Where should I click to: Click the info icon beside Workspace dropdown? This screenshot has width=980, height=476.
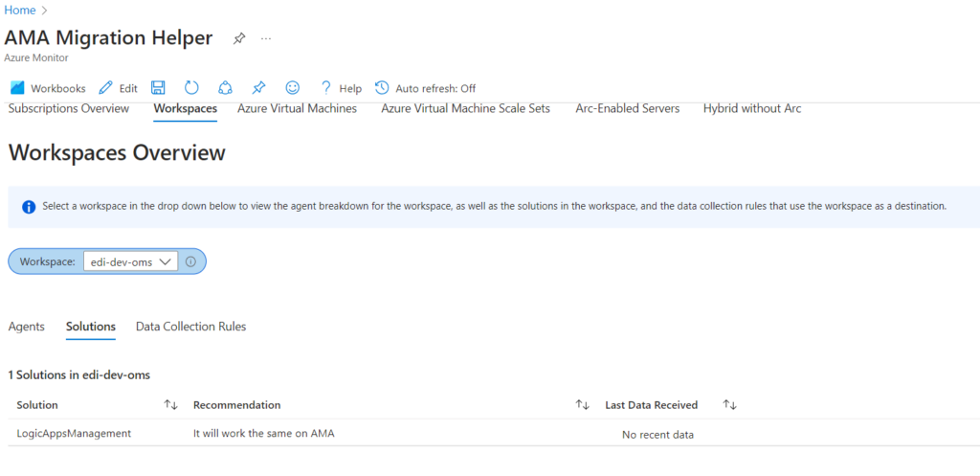point(191,262)
